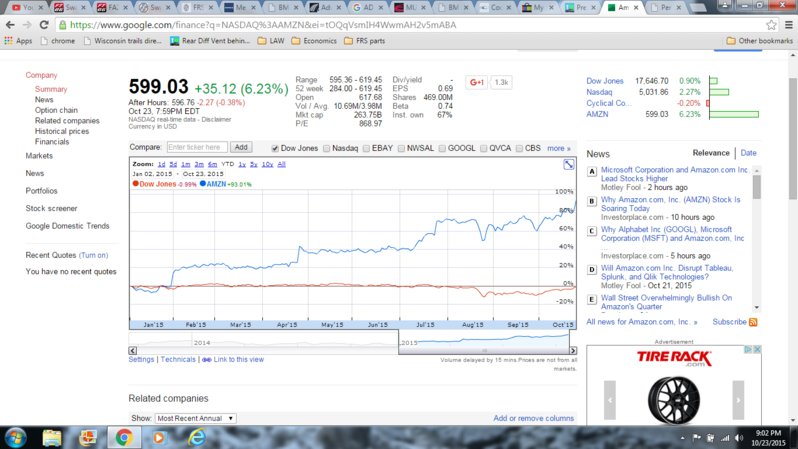Show hidden system tray icons
The width and height of the screenshot is (798, 449).
[682, 438]
